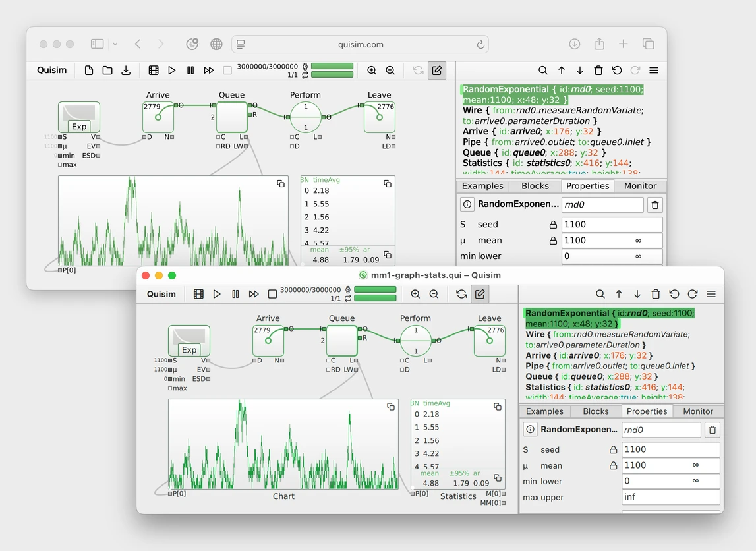Fast forward simulation in front window
The height and width of the screenshot is (551, 756).
tap(254, 294)
